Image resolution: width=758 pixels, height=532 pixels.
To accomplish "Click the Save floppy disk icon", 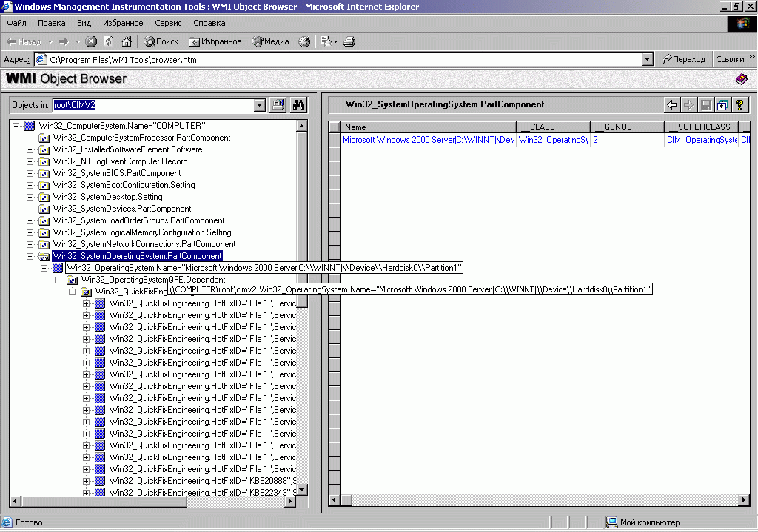I will point(705,105).
